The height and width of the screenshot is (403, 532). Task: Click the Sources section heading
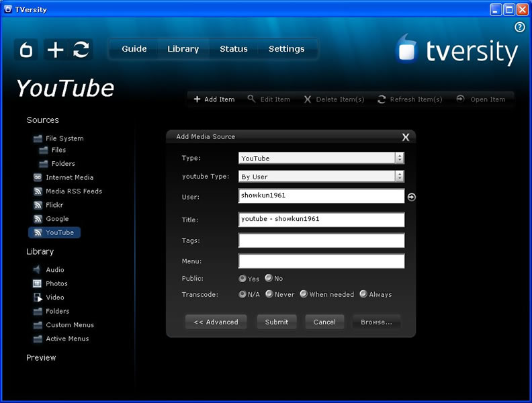point(43,120)
